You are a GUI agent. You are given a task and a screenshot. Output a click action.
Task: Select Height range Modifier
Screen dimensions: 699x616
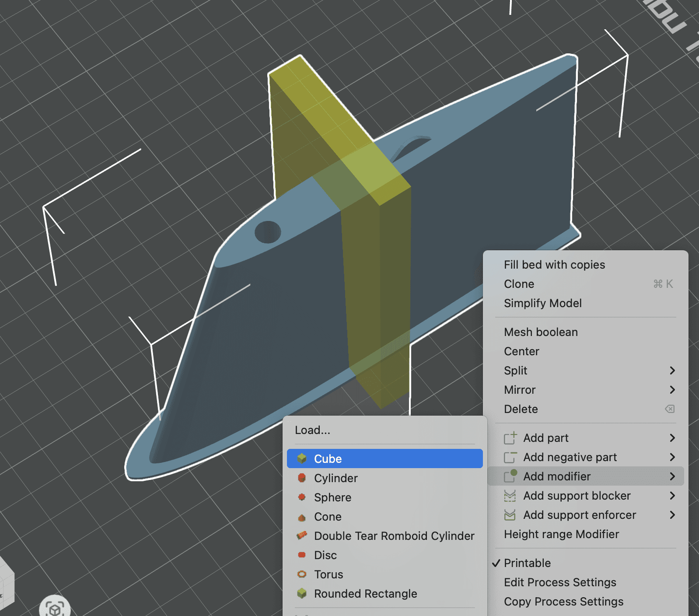point(586,534)
